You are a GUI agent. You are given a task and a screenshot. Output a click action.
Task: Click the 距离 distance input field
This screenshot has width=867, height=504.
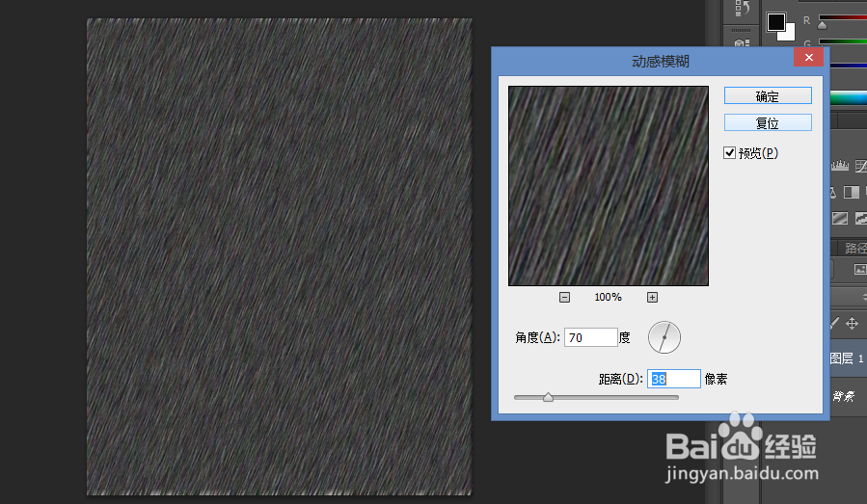pos(673,379)
